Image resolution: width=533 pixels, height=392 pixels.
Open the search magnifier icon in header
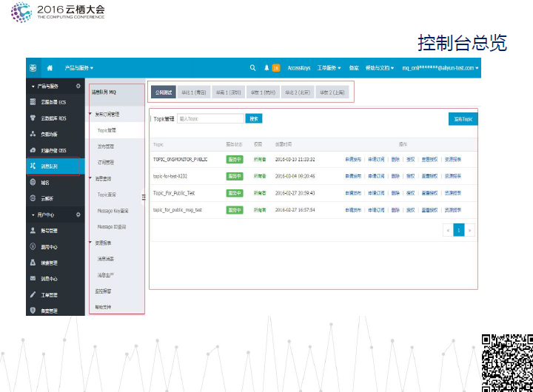253,67
